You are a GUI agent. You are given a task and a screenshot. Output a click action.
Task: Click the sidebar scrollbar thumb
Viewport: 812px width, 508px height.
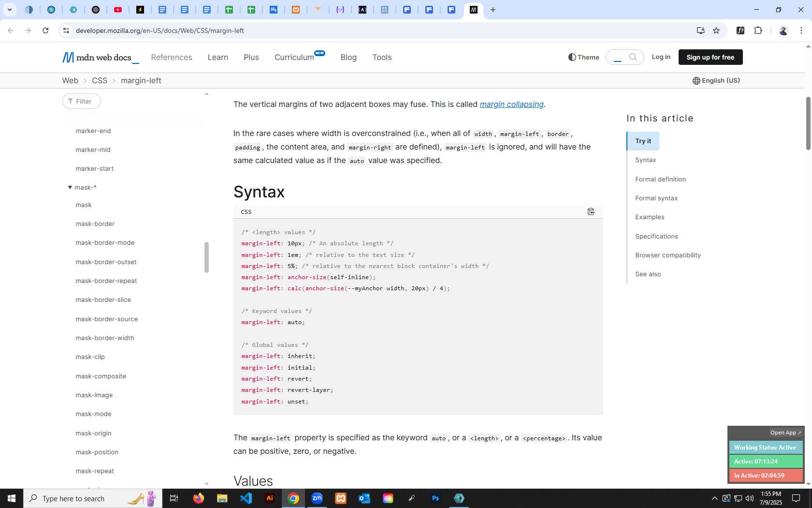click(206, 257)
